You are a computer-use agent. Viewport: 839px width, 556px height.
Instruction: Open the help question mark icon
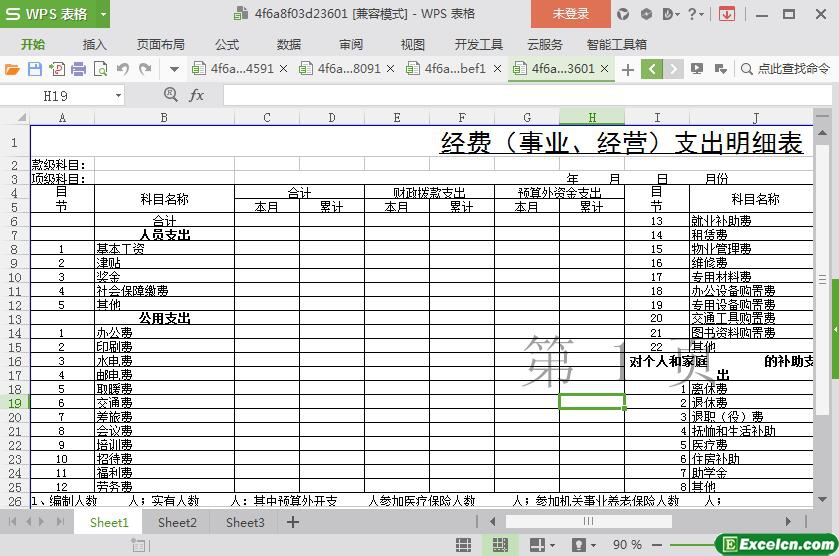tap(692, 14)
